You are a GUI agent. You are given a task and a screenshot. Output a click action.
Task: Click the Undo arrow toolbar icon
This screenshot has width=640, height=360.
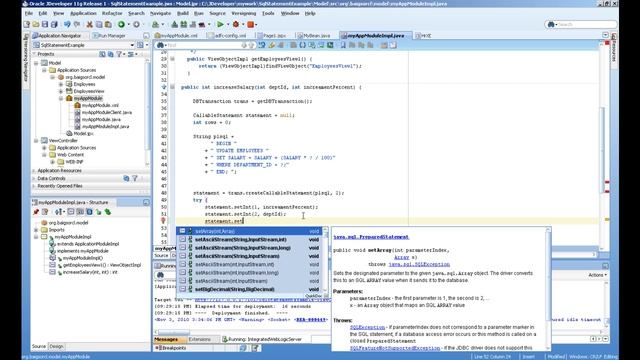[x=67, y=24]
